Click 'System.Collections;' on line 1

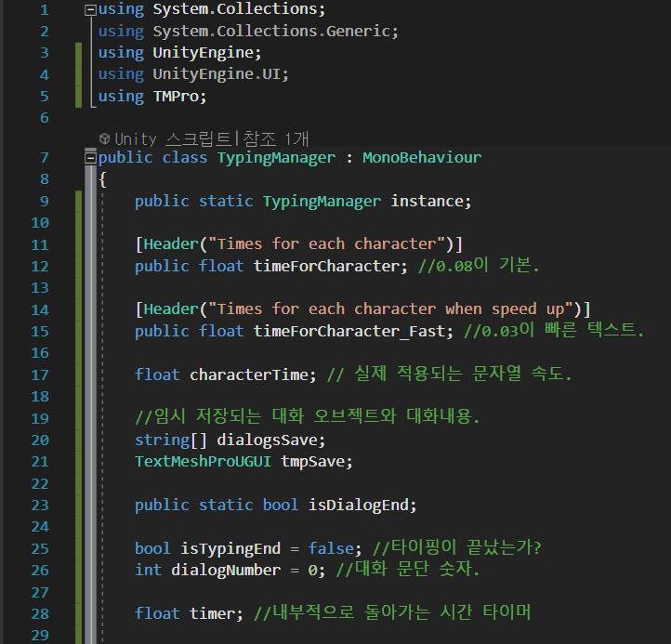239,9
